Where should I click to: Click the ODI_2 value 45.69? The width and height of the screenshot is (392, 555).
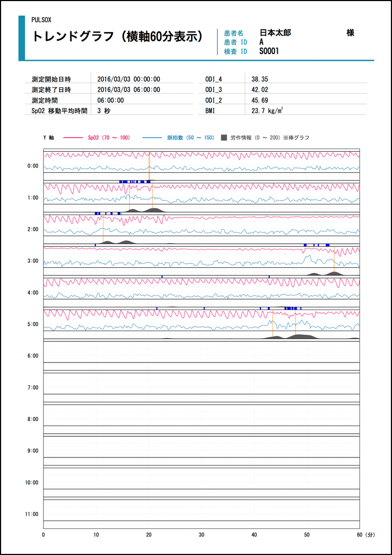260,100
